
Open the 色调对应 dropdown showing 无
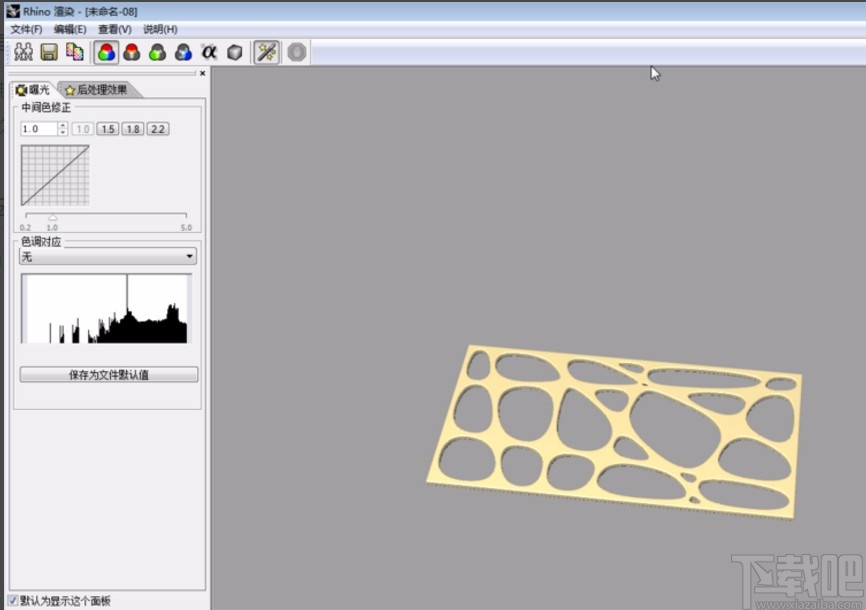coord(108,256)
